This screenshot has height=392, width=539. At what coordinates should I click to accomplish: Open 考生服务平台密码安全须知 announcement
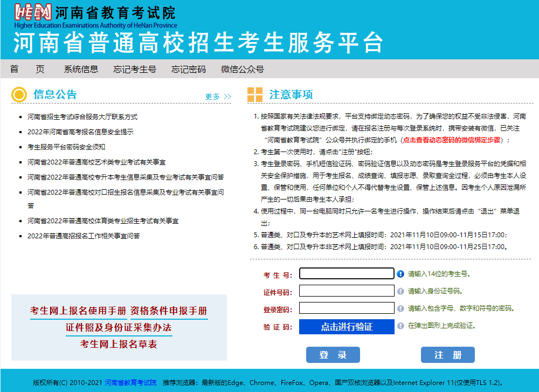(x=66, y=147)
